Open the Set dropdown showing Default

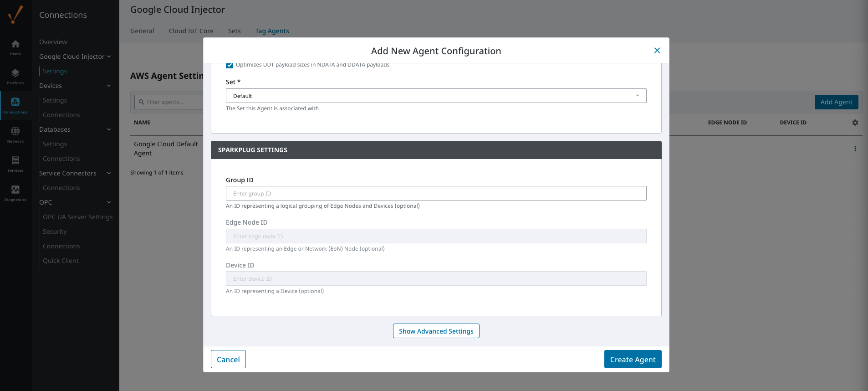436,96
